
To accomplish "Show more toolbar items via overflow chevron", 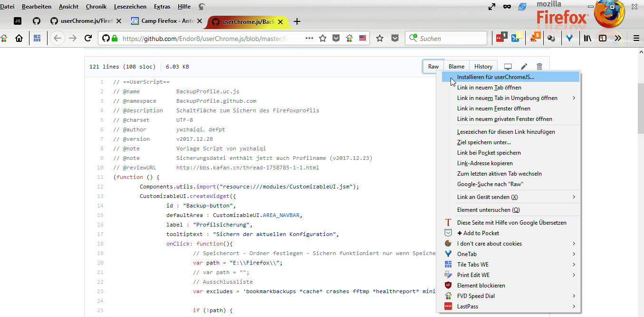I will pos(618,38).
